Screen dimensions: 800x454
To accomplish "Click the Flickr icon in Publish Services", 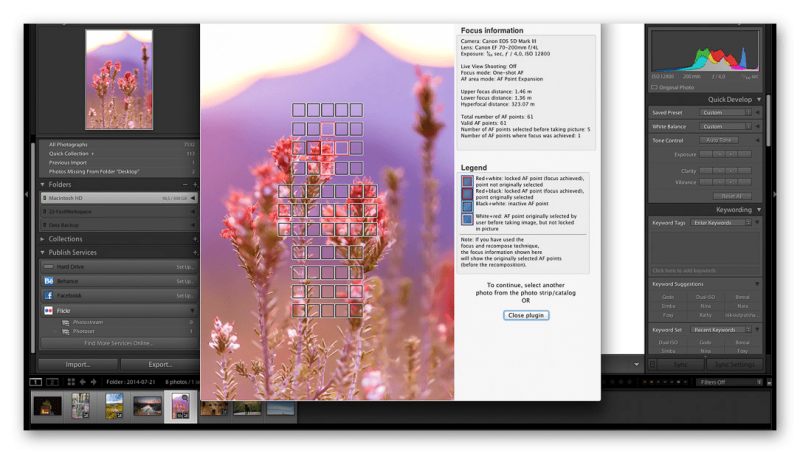I will pyautogui.click(x=48, y=310).
